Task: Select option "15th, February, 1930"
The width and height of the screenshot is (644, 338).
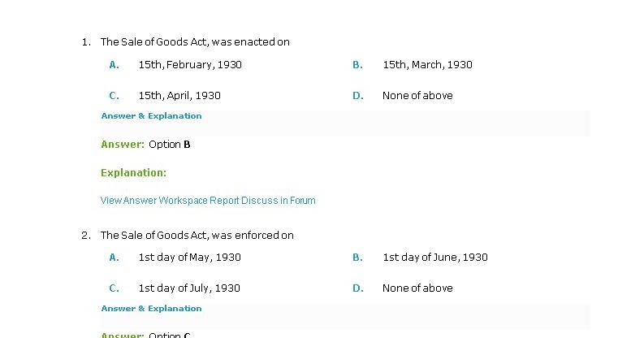Action: 189,65
